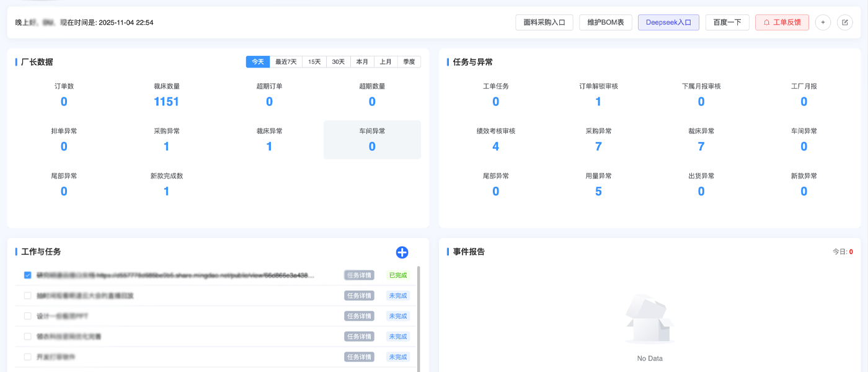Click the highlighted 车间异常 card

click(371, 139)
